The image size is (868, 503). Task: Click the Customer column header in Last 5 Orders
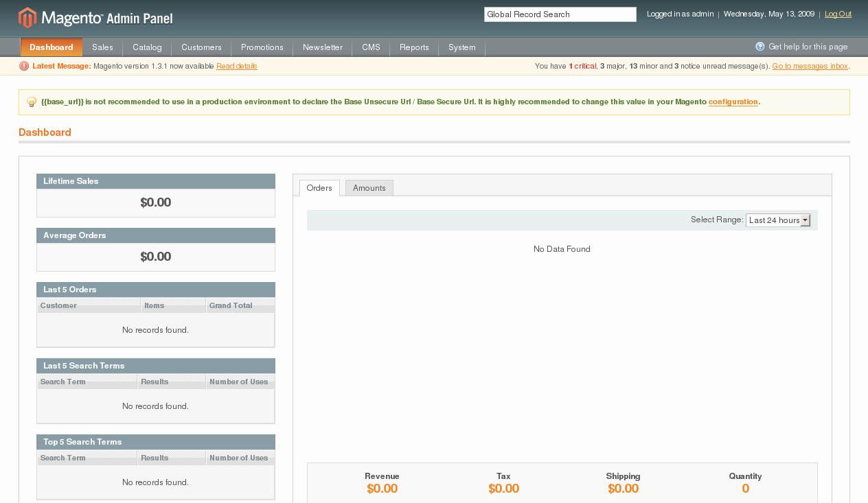(89, 305)
